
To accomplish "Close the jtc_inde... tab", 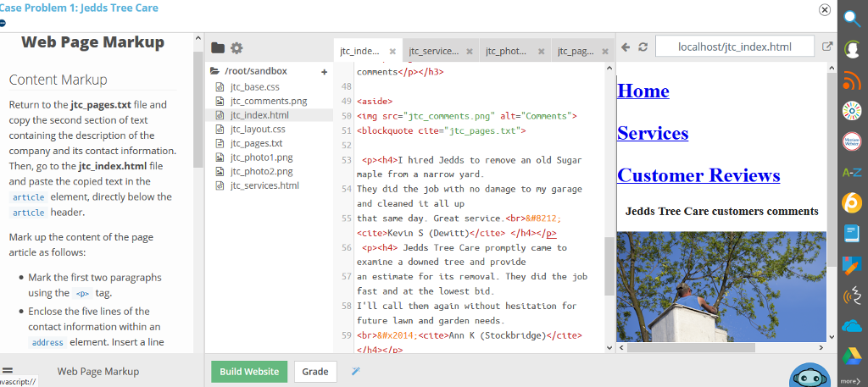I will click(x=392, y=52).
